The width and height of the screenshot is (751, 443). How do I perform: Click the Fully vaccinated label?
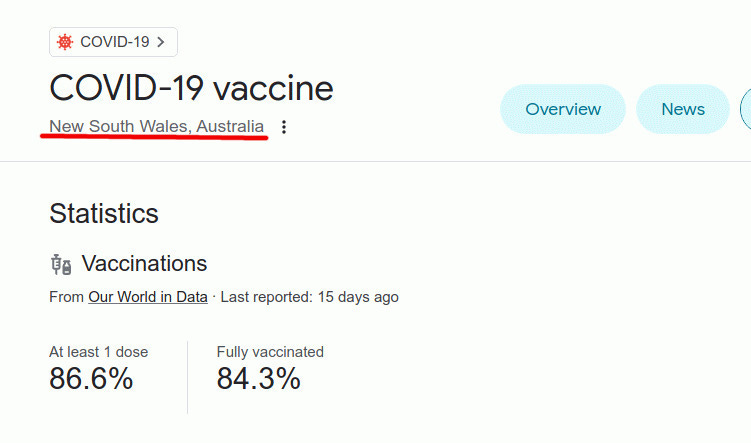click(x=270, y=352)
